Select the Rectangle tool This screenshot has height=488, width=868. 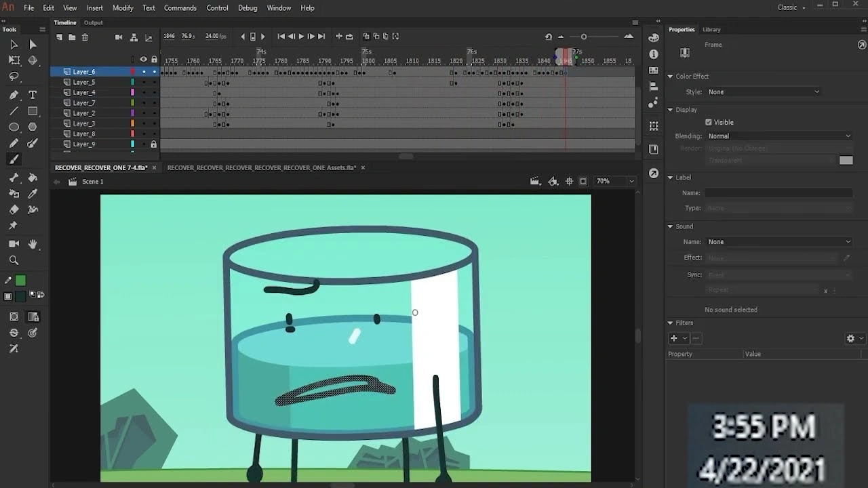tap(33, 111)
